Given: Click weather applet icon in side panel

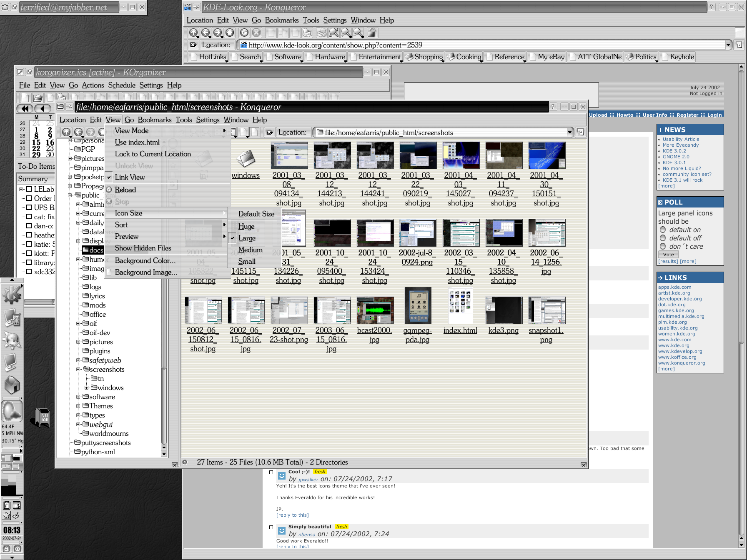Looking at the screenshot, I should coord(12,411).
